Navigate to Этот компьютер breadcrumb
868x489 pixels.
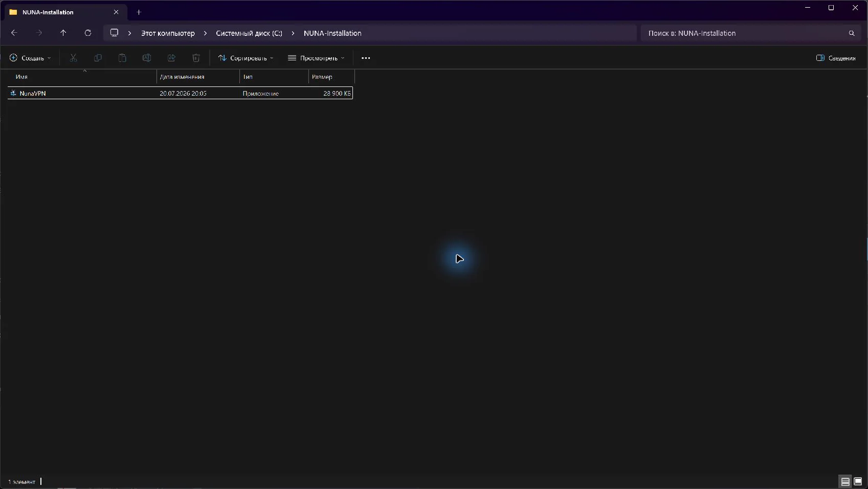pos(168,33)
